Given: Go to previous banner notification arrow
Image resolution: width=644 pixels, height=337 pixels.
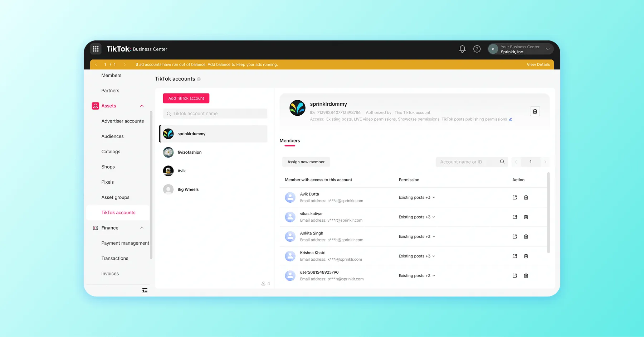Looking at the screenshot, I should pyautogui.click(x=96, y=64).
